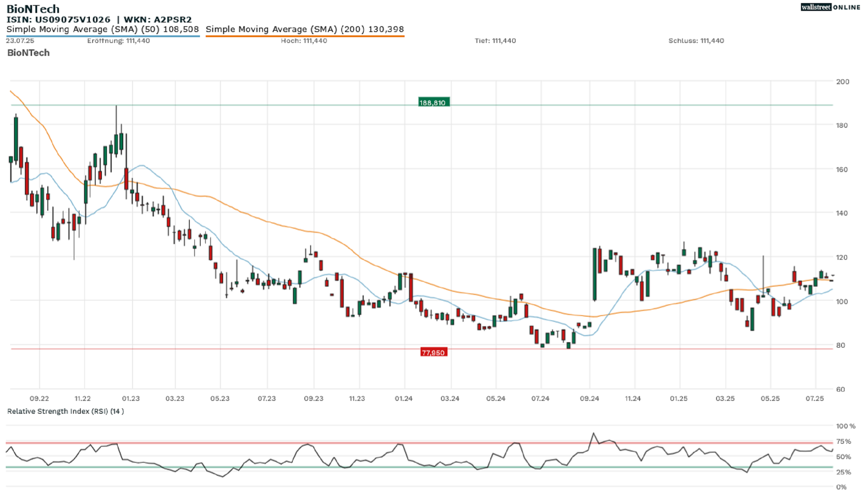Click the Tief: 111,440 value
The width and height of the screenshot is (865, 504).
tap(495, 41)
